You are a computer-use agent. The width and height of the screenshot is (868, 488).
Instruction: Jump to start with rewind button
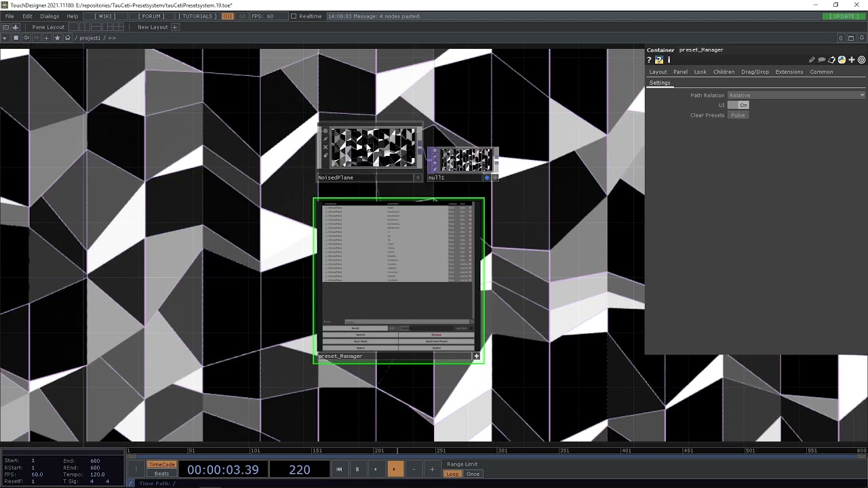coord(339,469)
